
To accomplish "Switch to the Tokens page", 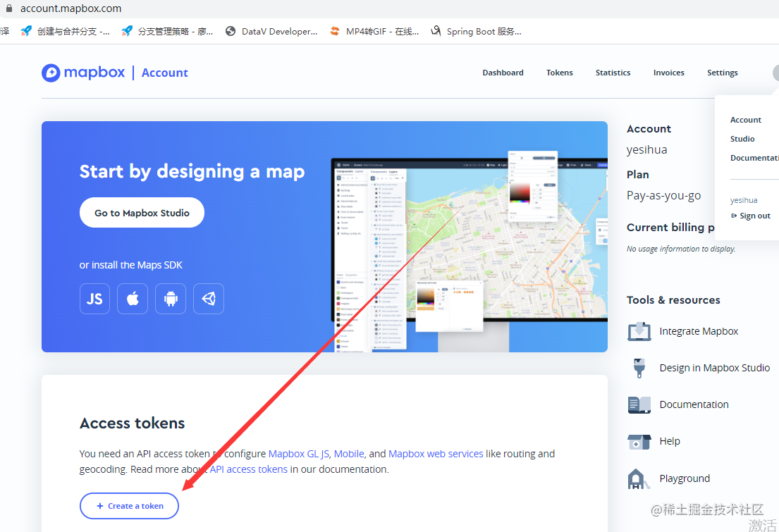I will 559,72.
